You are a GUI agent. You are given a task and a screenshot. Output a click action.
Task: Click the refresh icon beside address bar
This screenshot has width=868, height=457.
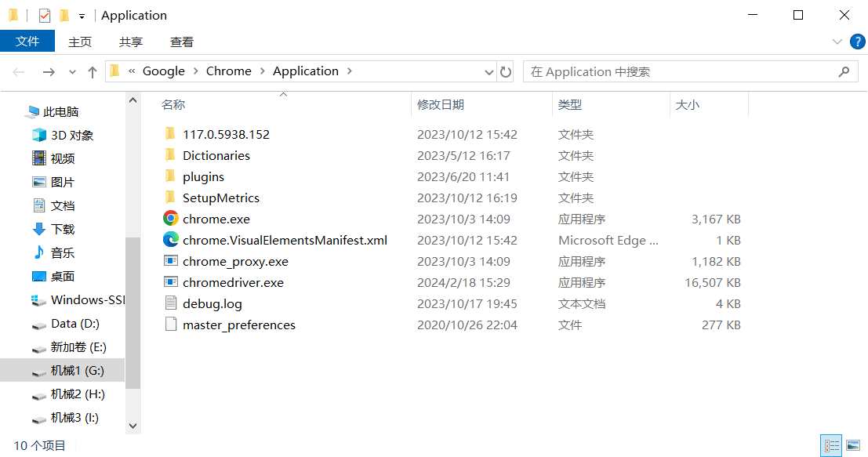point(506,72)
